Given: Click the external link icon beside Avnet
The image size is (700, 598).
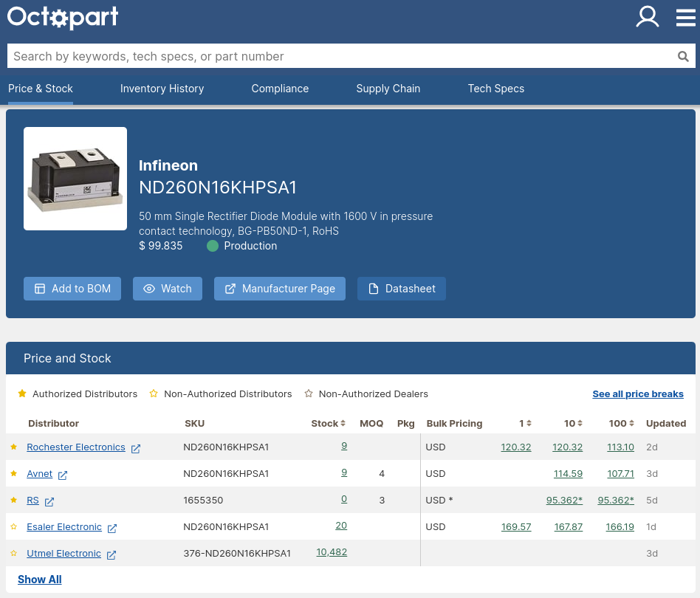Looking at the screenshot, I should (x=62, y=475).
